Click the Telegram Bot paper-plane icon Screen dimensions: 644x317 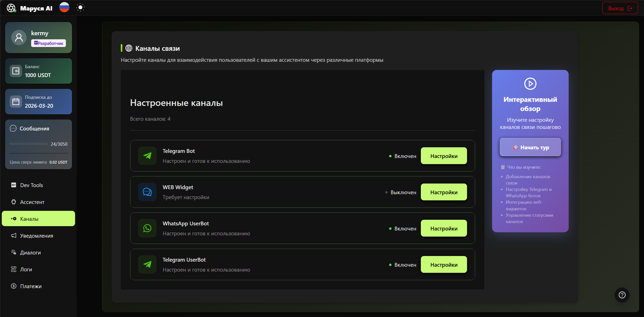(147, 156)
